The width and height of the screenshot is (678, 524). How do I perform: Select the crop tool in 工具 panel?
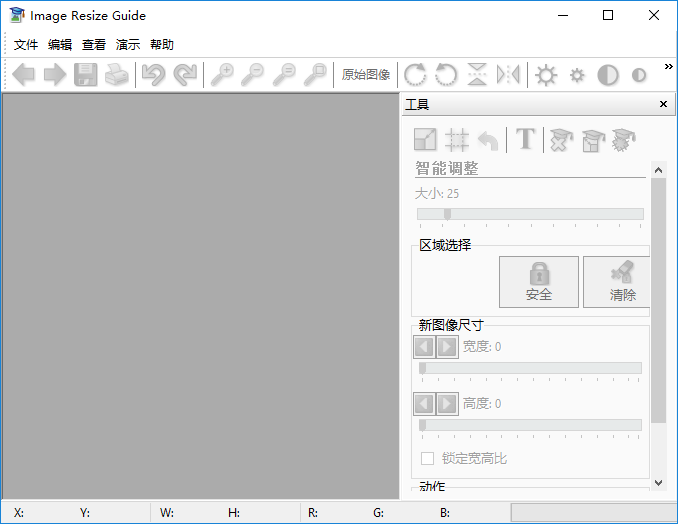457,140
